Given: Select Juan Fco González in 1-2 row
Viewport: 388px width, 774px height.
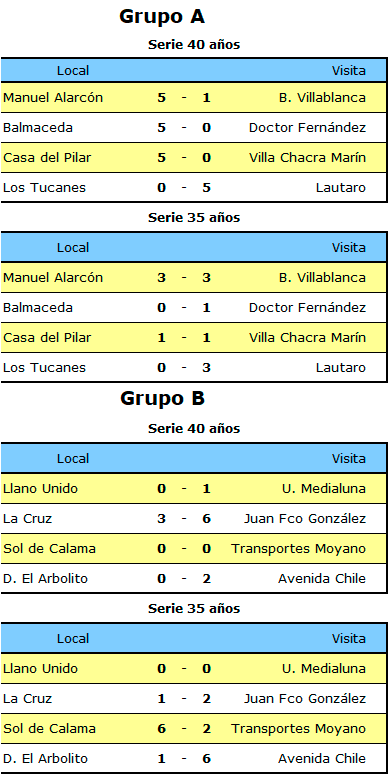Looking at the screenshot, I should click(305, 699).
